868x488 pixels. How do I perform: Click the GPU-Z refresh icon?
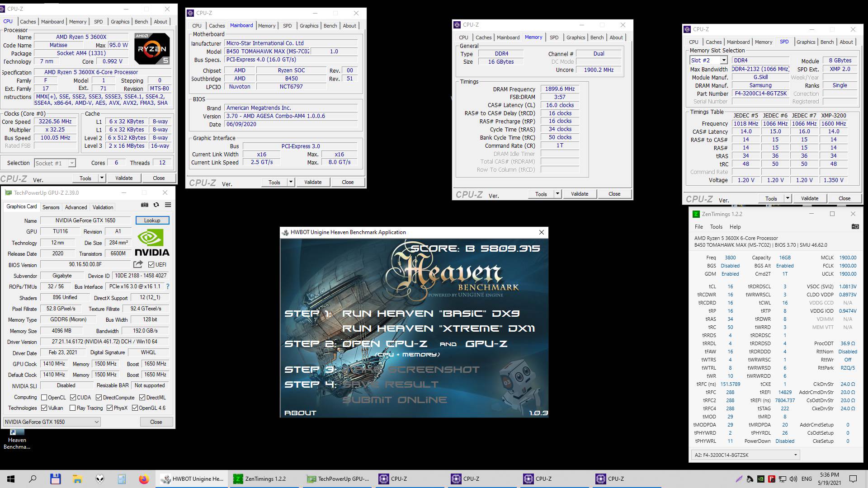156,205
